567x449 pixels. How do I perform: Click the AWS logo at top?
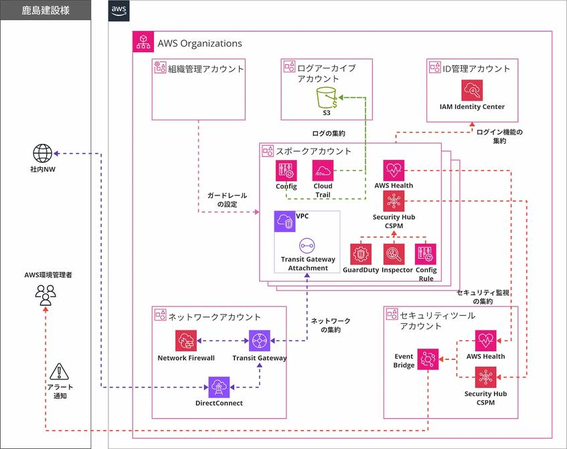click(x=119, y=10)
